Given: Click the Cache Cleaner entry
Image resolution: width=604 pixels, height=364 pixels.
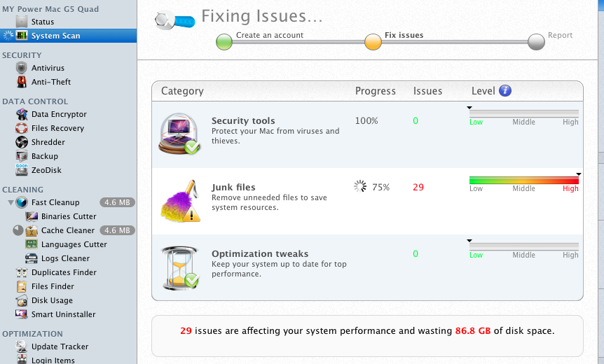Looking at the screenshot, I should click(67, 230).
